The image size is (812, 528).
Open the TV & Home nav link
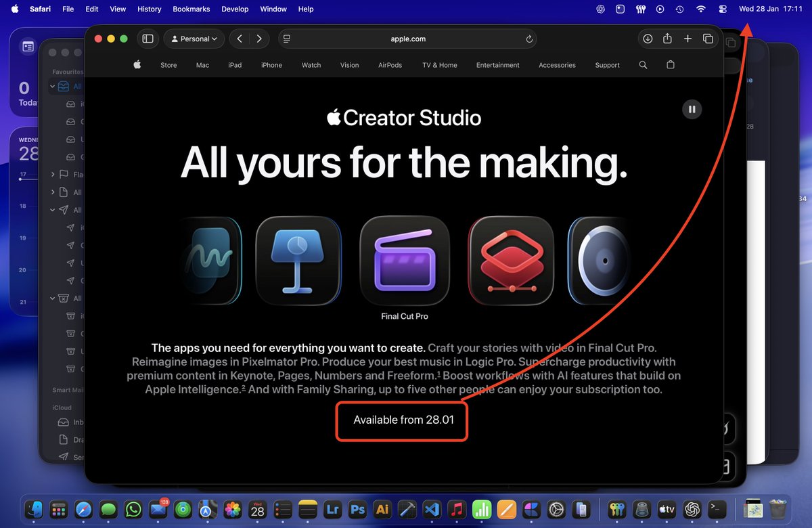tap(440, 65)
